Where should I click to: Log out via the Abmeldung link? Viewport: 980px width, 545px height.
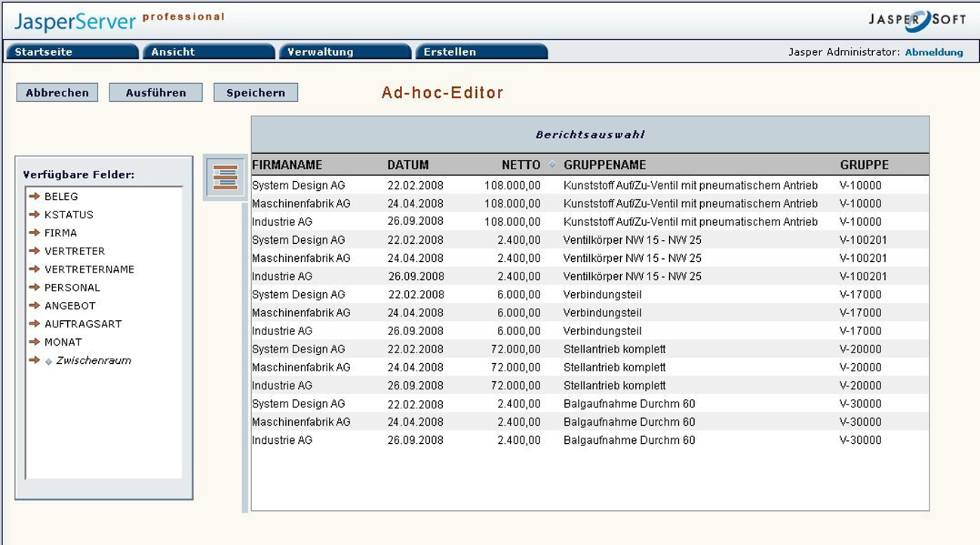click(933, 52)
